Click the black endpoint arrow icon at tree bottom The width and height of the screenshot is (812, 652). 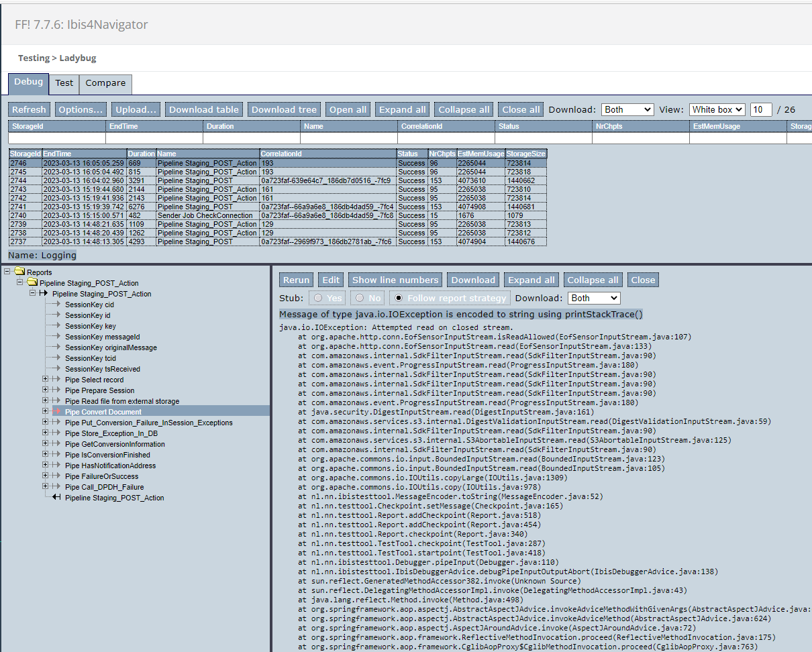coord(56,498)
